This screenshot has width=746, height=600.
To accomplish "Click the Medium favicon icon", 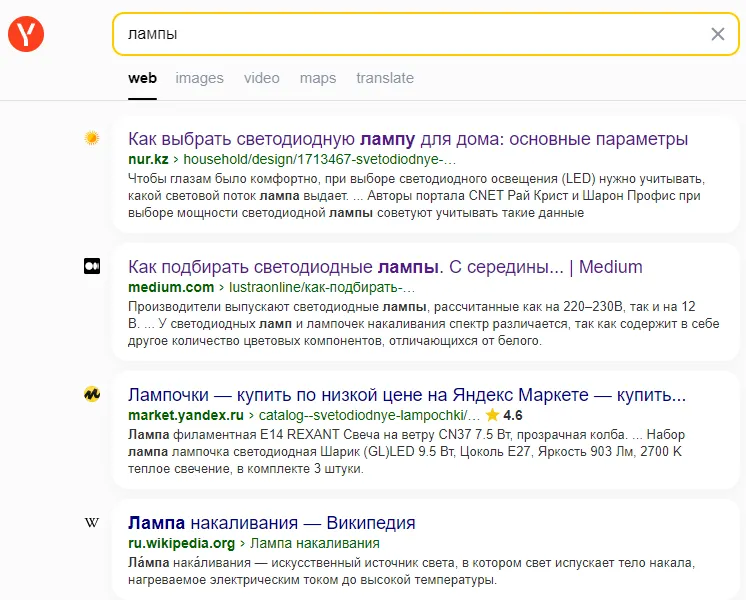I will (x=92, y=266).
